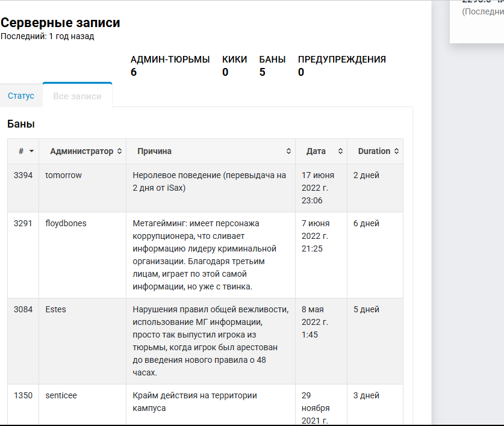Image resolution: width=504 pixels, height=426 pixels.
Task: Open the Все записи tab
Action: 77,96
